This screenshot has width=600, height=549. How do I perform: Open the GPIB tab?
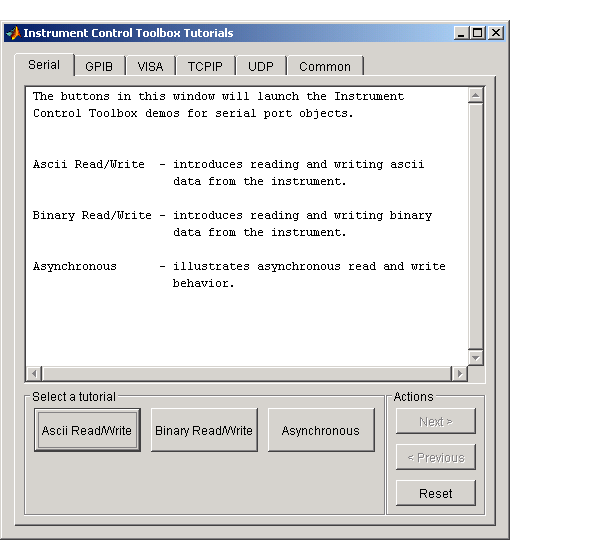pyautogui.click(x=99, y=67)
